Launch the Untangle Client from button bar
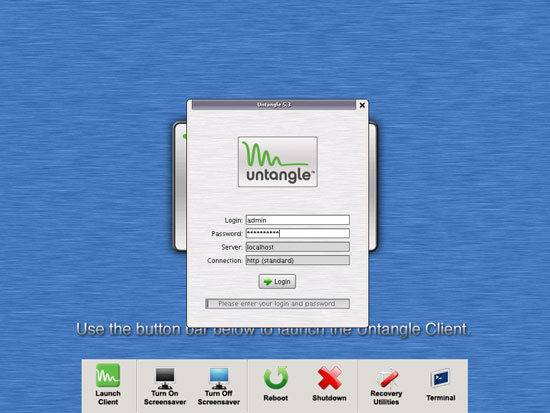 coord(108,385)
